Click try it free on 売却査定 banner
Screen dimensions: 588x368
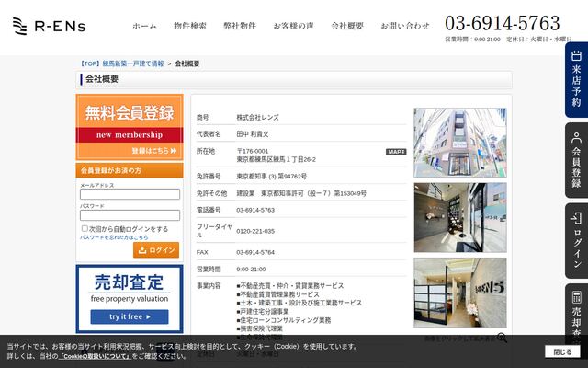click(x=130, y=316)
